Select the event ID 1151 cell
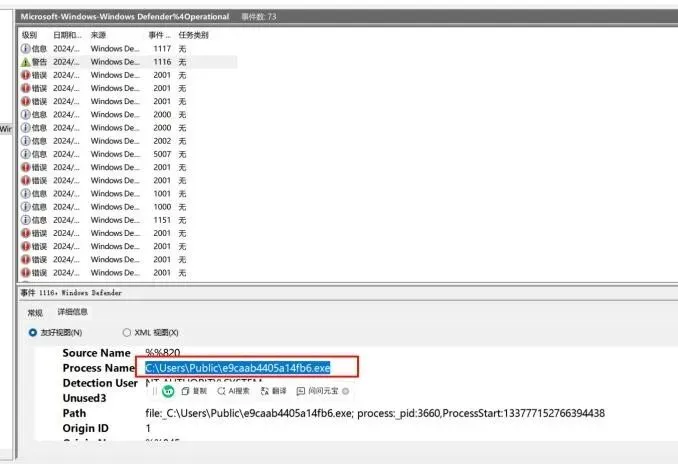The image size is (678, 464). click(x=162, y=220)
